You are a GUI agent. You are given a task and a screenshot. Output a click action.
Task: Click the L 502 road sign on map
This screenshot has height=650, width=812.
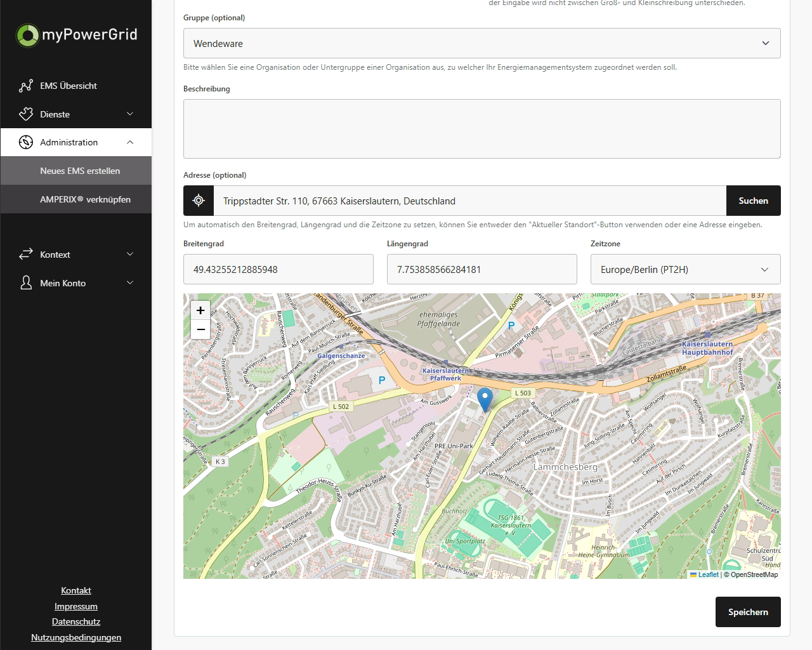click(341, 406)
